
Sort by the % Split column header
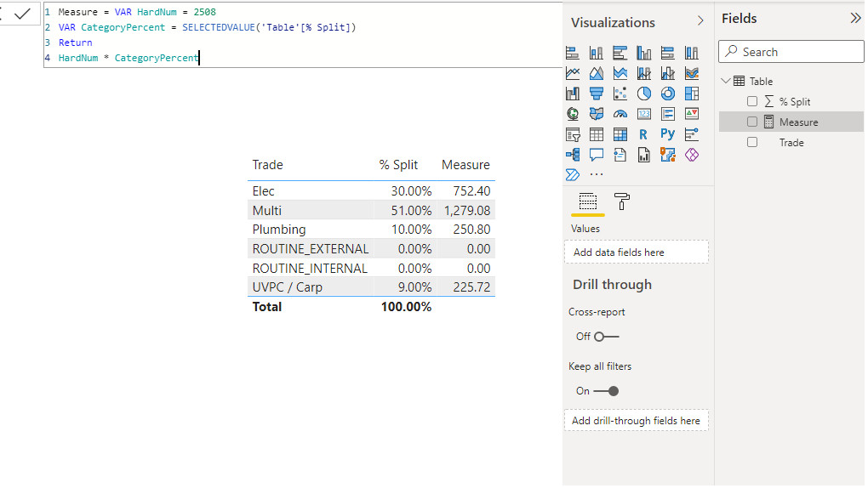coord(398,165)
